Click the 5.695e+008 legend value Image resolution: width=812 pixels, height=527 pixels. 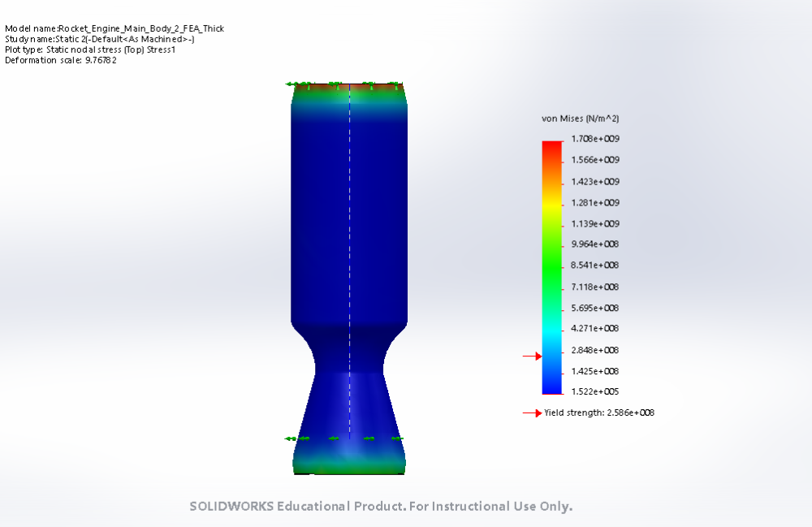(595, 308)
